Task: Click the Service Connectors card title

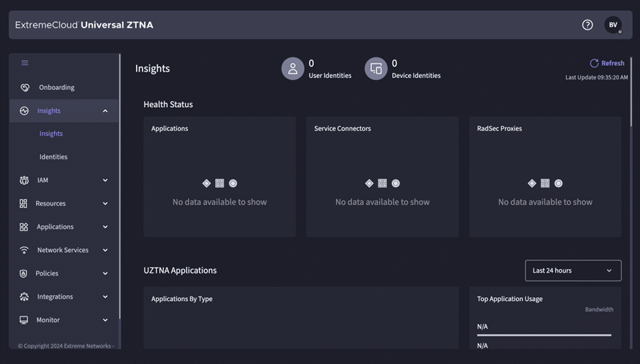Action: point(342,128)
